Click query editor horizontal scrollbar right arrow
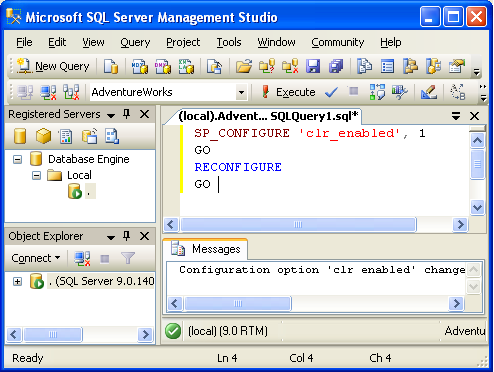494x372 pixels. click(x=460, y=224)
